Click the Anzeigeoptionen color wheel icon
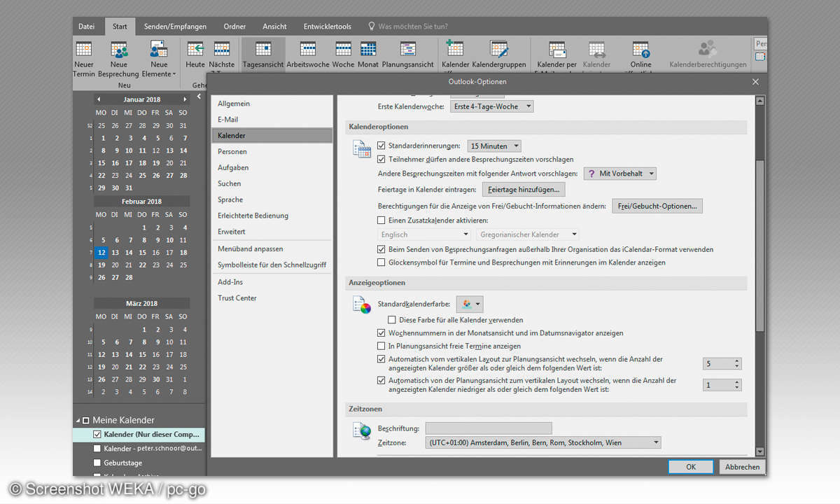840x504 pixels. click(361, 305)
